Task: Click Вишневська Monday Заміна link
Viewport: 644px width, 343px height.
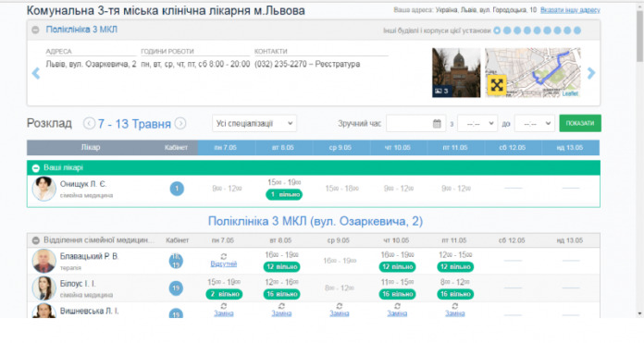Action: (223, 313)
